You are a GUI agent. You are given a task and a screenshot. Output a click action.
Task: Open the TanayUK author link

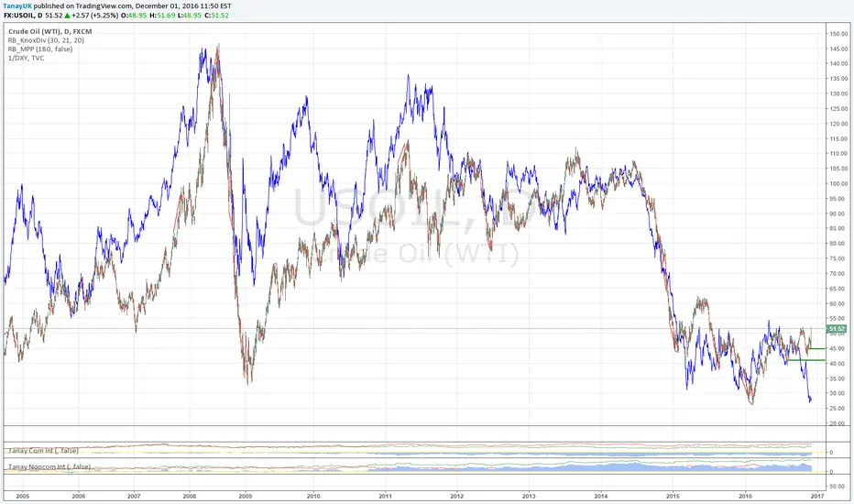click(x=17, y=6)
